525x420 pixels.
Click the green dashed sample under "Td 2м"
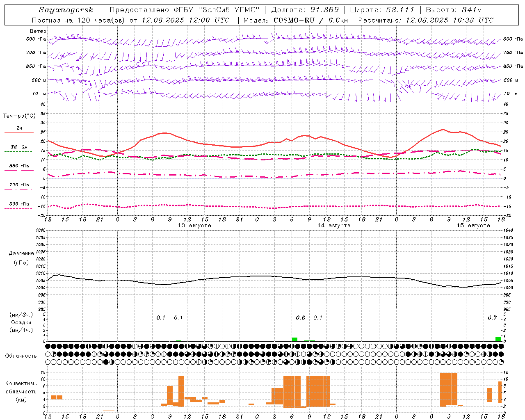[18, 151]
